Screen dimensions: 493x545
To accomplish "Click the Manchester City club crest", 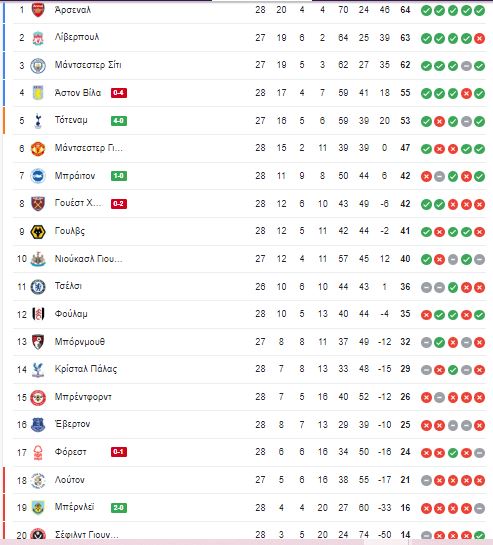I will (x=38, y=65).
